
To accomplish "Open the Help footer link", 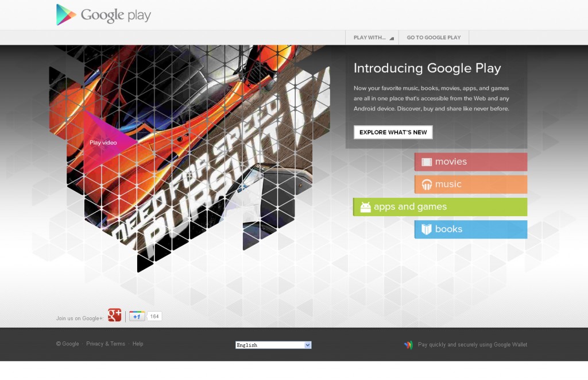I will pyautogui.click(x=138, y=344).
